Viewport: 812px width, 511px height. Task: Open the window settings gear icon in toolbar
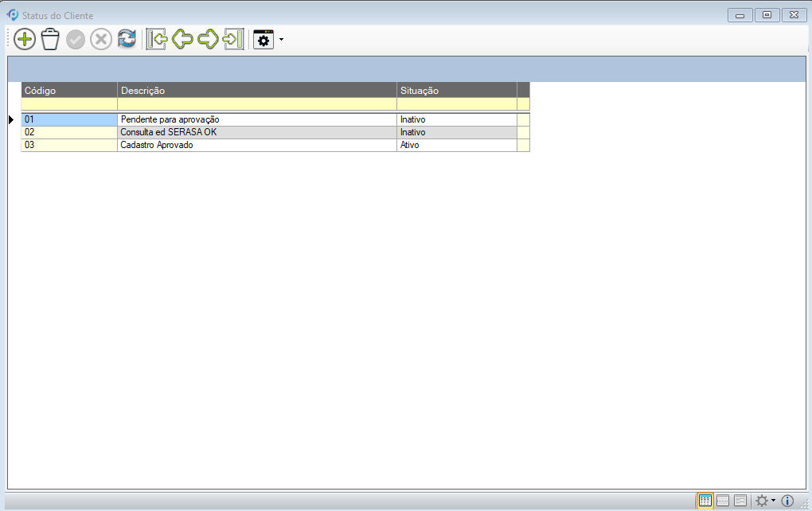coord(264,39)
